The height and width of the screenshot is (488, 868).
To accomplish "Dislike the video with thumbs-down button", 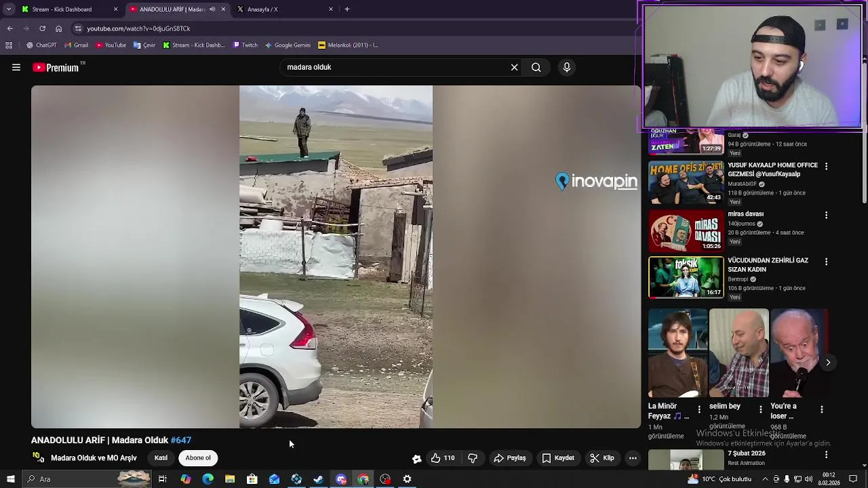I will pos(473,458).
